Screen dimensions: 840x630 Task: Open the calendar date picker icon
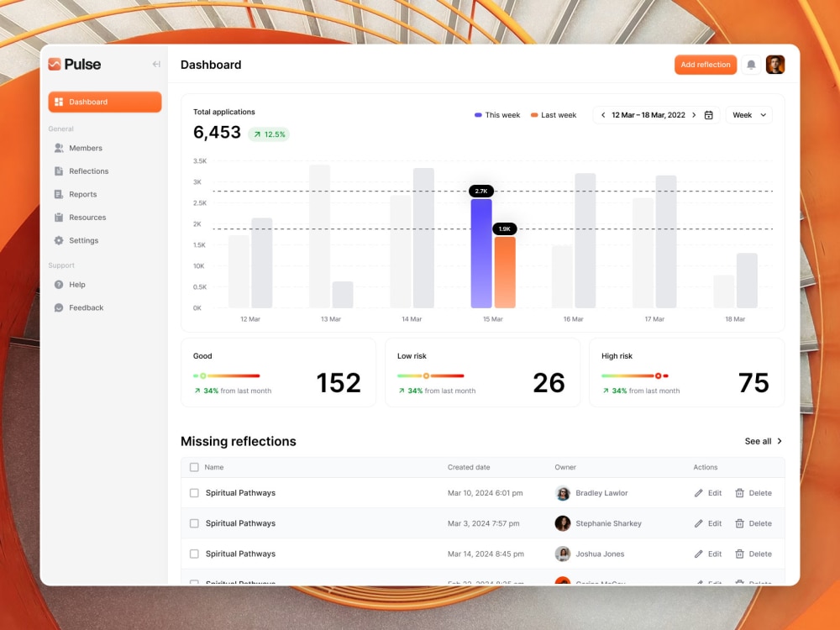click(x=708, y=115)
